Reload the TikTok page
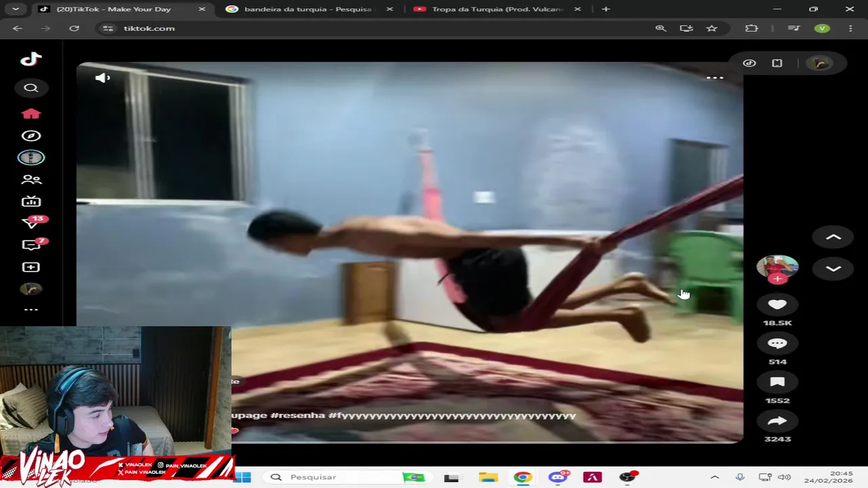Screen dimensions: 868x488 [x=74, y=28]
